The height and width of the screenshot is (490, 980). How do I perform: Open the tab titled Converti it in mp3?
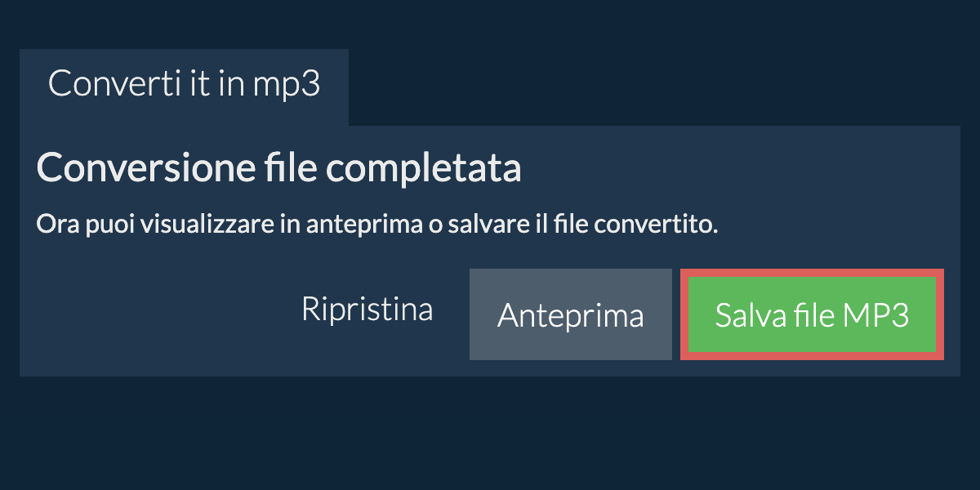point(184,85)
